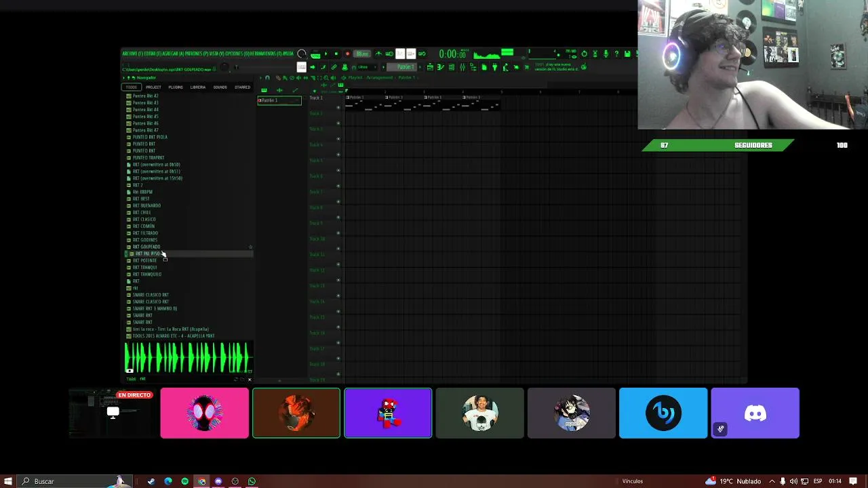Toggle the metronome icon
868x488 pixels.
click(378, 54)
